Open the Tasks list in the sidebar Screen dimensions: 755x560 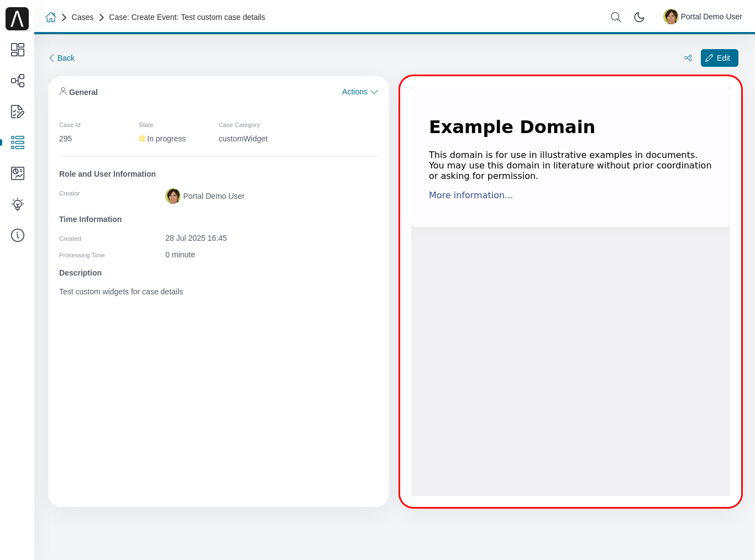[17, 112]
